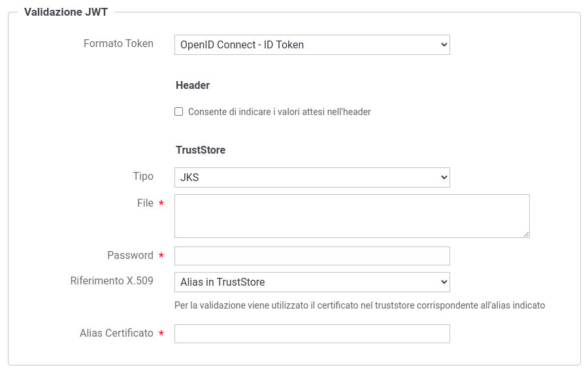
Task: Click the resize grip of File textarea
Action: (x=526, y=234)
